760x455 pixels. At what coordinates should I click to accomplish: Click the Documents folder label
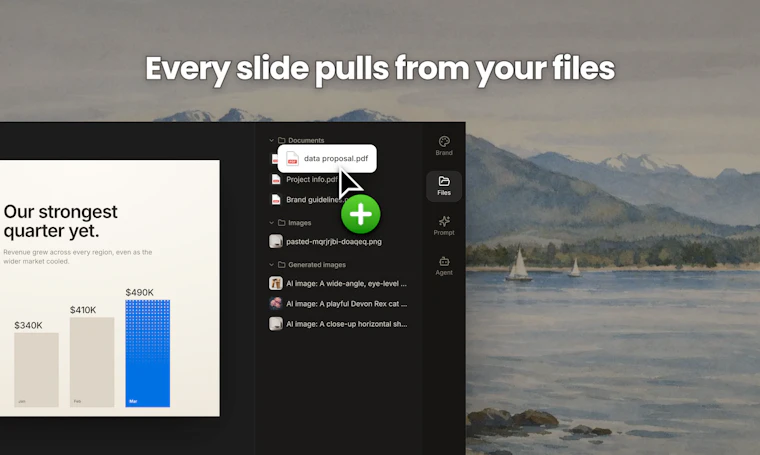coord(306,141)
